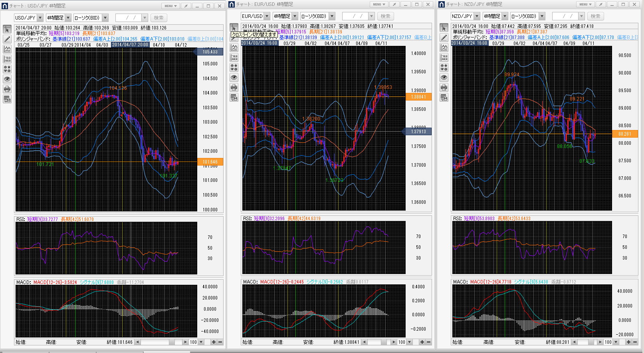This screenshot has height=353, width=644.
Task: Open the ローソク(BID) chart type dropdown in NZD/JPY
Action: [542, 16]
